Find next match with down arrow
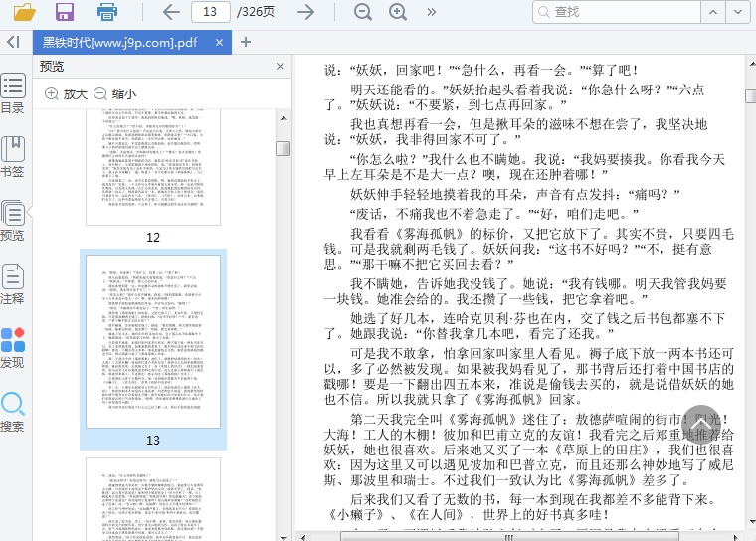 tap(738, 12)
